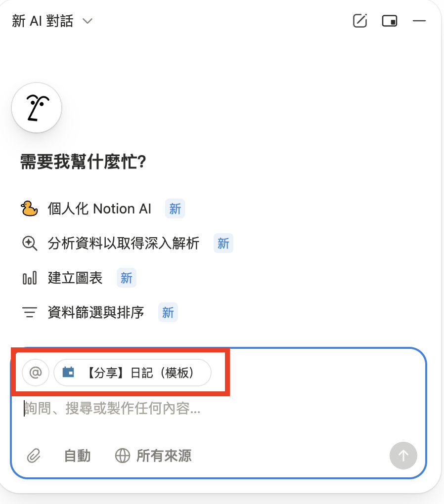The height and width of the screenshot is (504, 444).
Task: Click the panel layout switch icon
Action: click(x=390, y=21)
